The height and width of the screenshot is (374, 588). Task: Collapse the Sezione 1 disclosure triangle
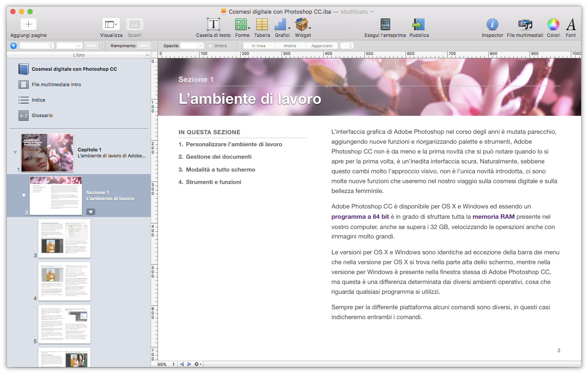pos(24,196)
